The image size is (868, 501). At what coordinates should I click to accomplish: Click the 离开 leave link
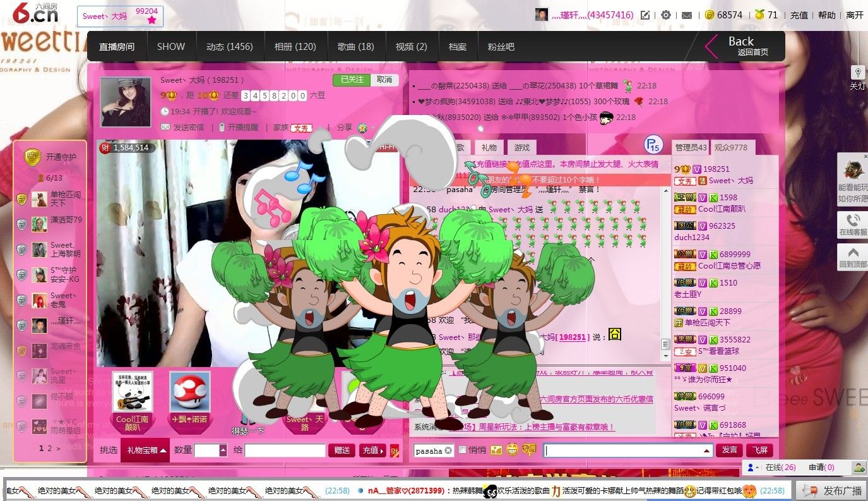coord(855,15)
